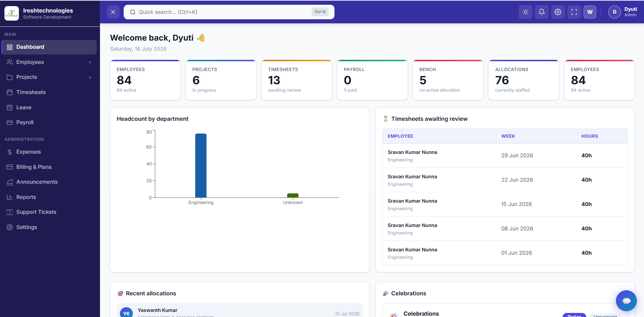Click the Expenses dollar icon
This screenshot has width=644, height=317.
click(x=10, y=152)
